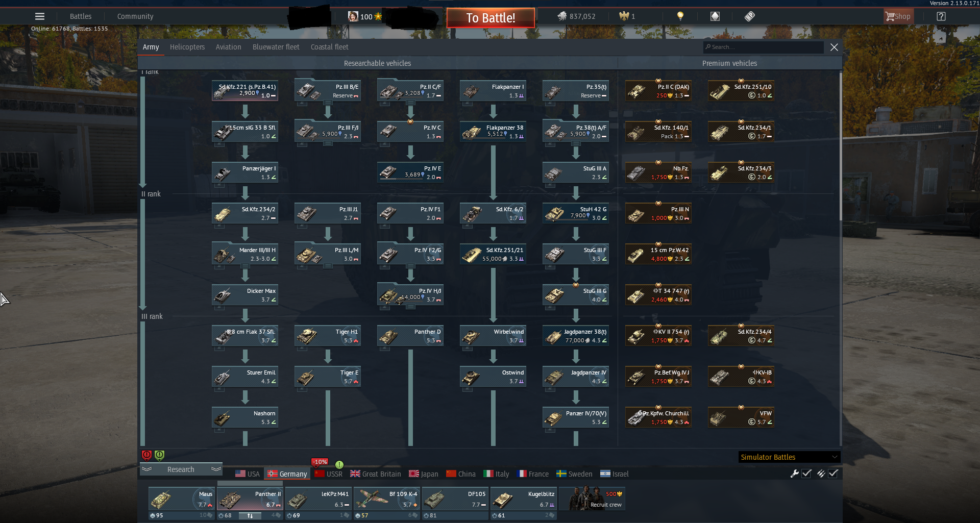Close the research tree window
This screenshot has height=523, width=980.
(x=834, y=47)
